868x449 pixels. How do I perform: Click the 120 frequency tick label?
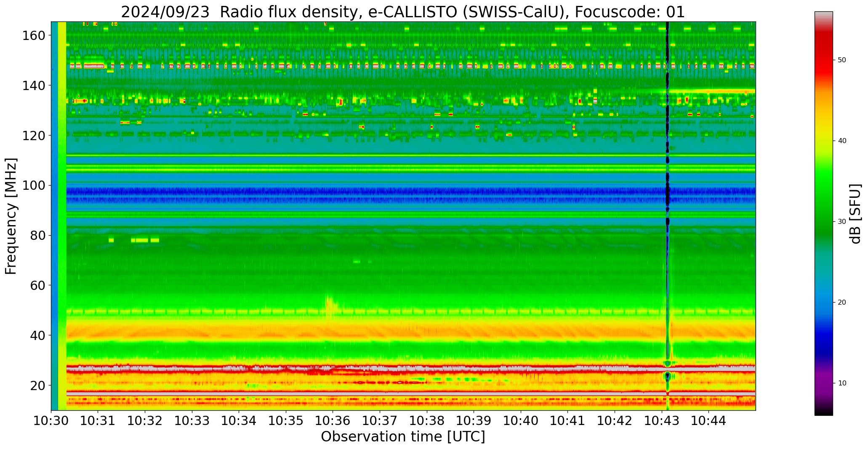(x=33, y=135)
